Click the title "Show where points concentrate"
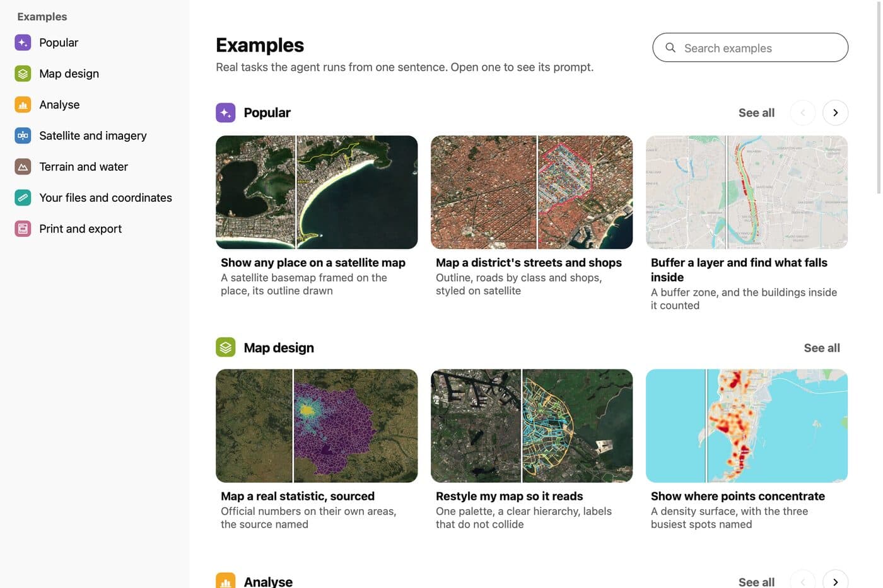 tap(738, 497)
